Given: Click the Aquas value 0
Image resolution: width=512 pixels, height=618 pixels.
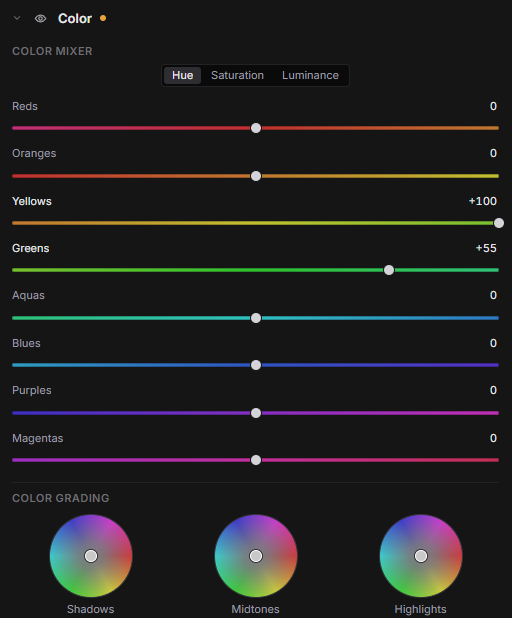Looking at the screenshot, I should [493, 296].
